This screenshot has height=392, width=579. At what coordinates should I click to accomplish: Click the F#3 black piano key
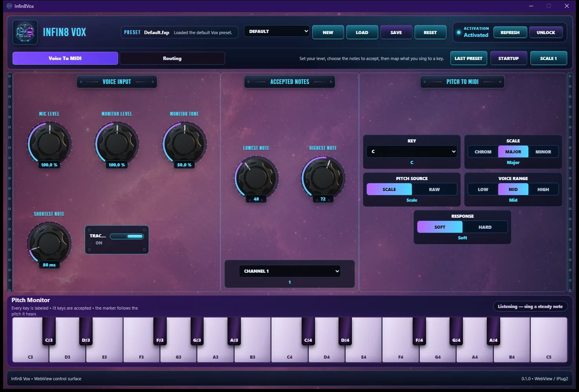pos(160,331)
